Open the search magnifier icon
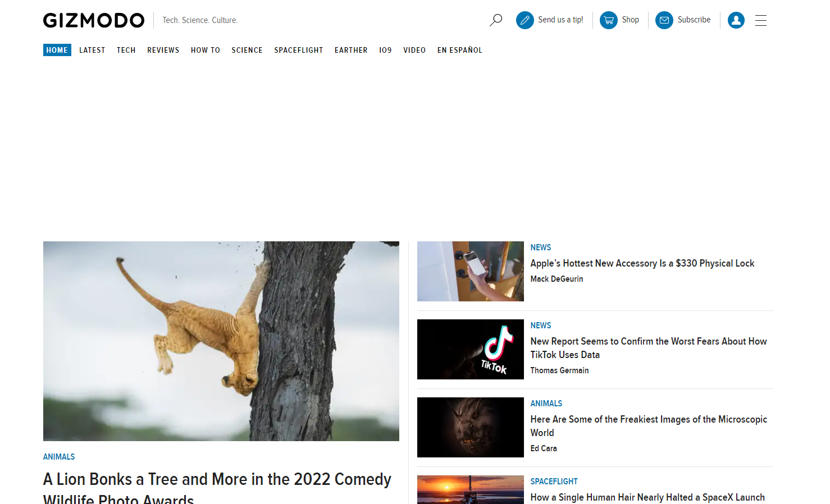The height and width of the screenshot is (504, 830). pyautogui.click(x=495, y=20)
